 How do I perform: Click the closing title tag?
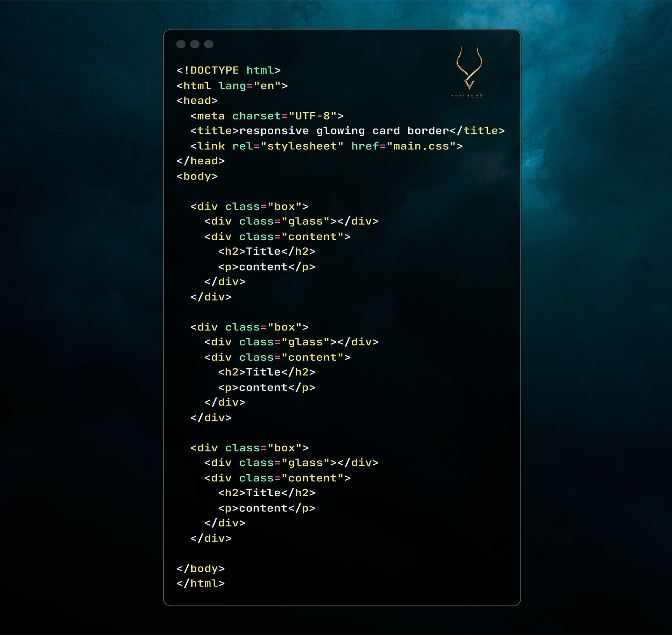[x=477, y=131]
